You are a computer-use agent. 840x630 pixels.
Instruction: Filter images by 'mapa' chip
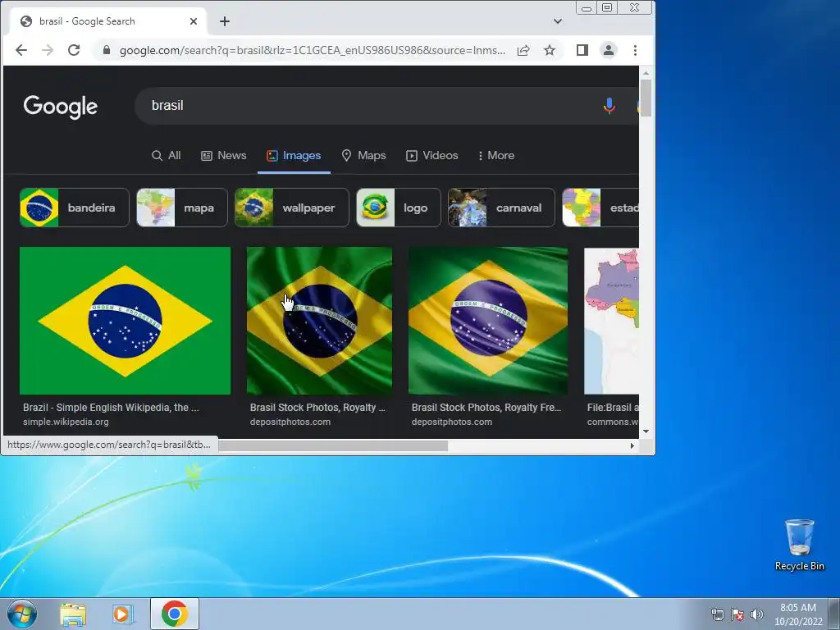pyautogui.click(x=182, y=208)
